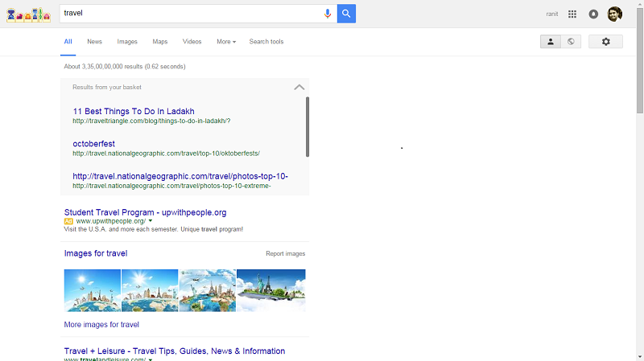Click the blue magnifier search button
This screenshot has width=644, height=361.
coord(346,14)
